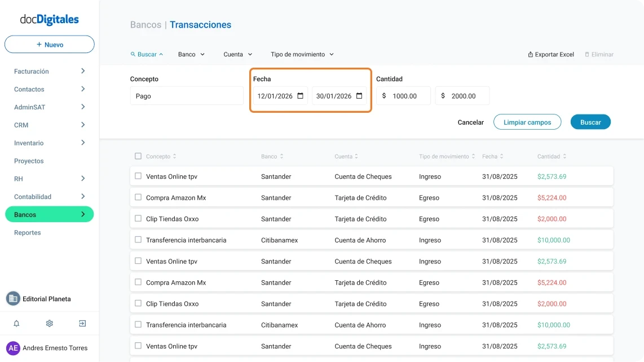Click the Concepto input containing Pago
Viewport: 644px width, 362px height.
point(186,96)
